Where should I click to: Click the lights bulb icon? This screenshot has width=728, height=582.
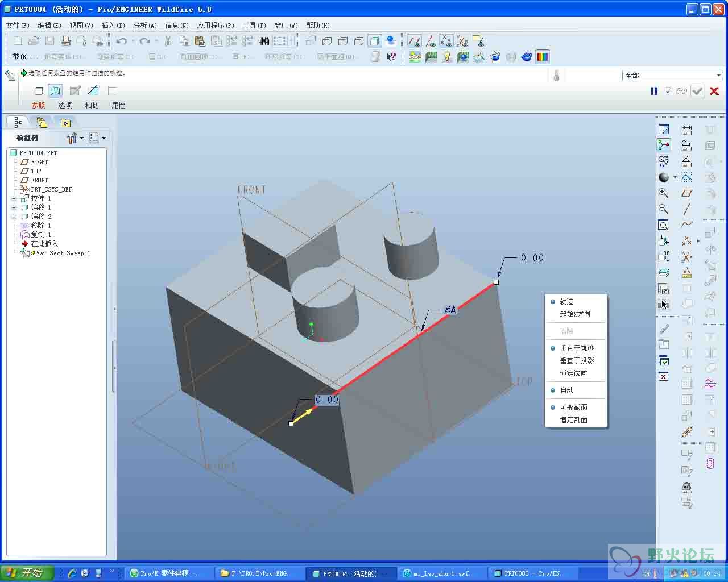[x=447, y=56]
